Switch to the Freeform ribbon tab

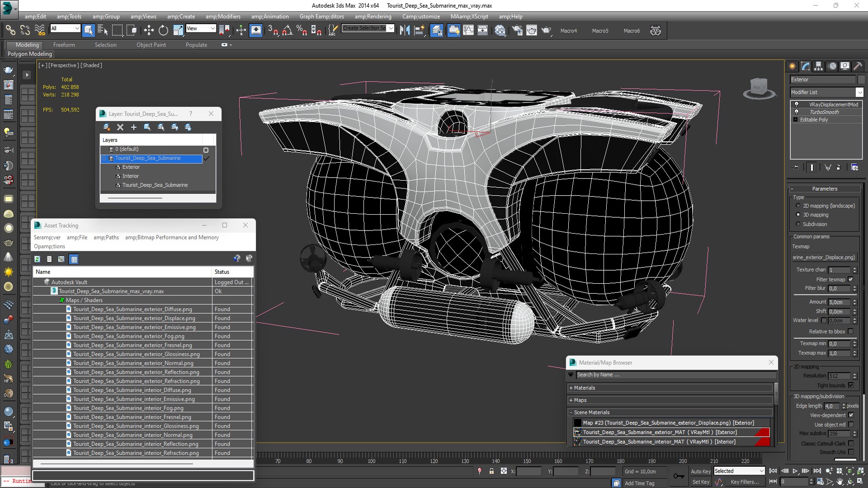(64, 45)
